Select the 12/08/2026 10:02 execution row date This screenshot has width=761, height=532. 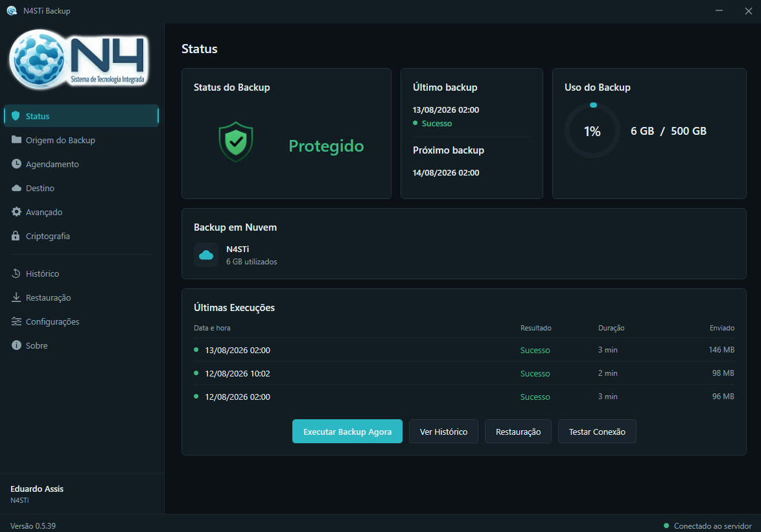coord(237,373)
